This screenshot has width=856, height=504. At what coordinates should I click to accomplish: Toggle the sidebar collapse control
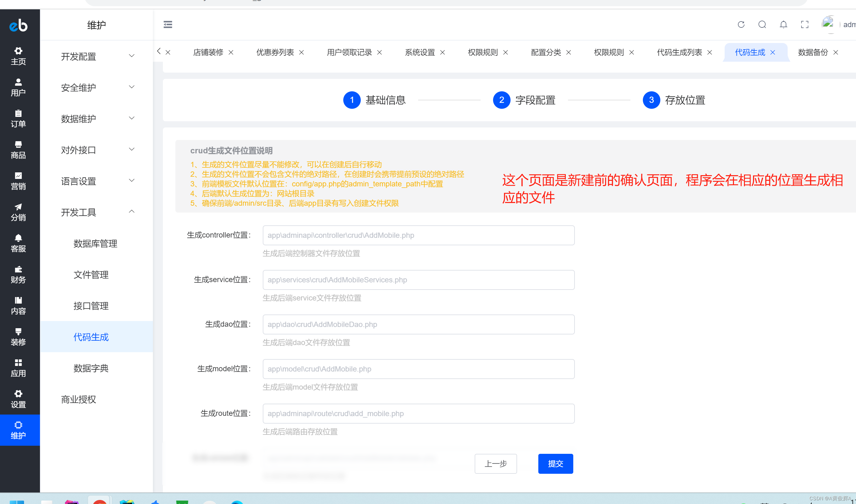pyautogui.click(x=168, y=24)
